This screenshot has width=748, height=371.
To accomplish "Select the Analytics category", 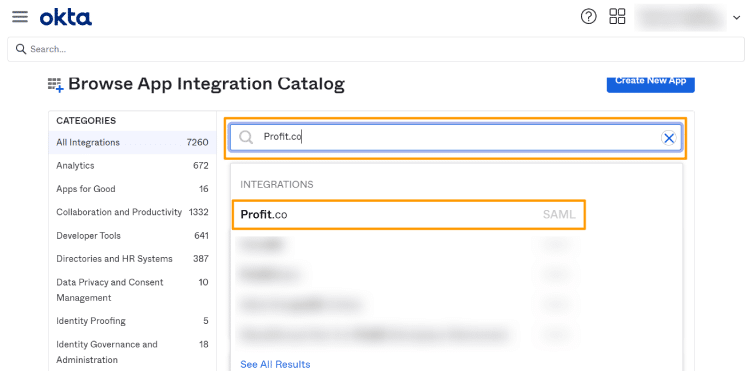I will pyautogui.click(x=132, y=165).
